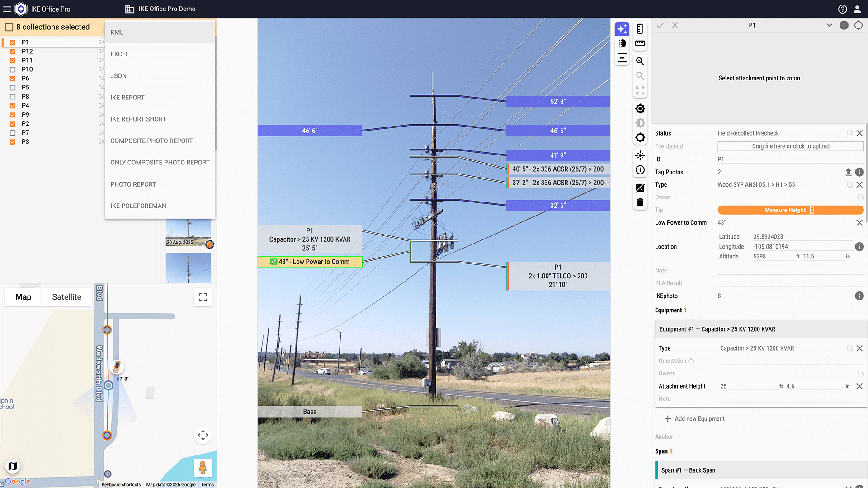Image resolution: width=868 pixels, height=488 pixels.
Task: Uncheck the P1 collection checkbox
Action: pyautogui.click(x=13, y=42)
